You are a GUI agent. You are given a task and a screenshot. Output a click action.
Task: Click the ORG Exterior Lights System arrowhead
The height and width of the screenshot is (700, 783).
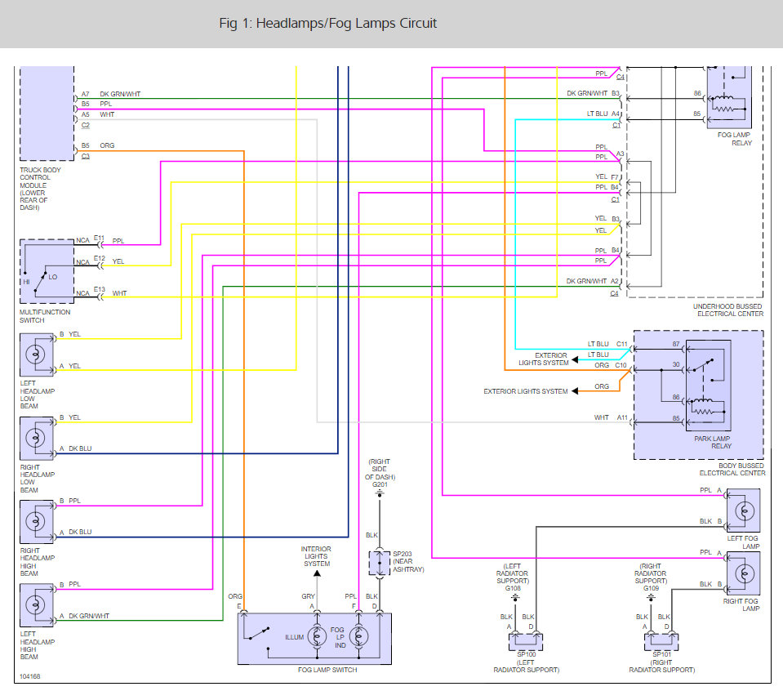(575, 391)
